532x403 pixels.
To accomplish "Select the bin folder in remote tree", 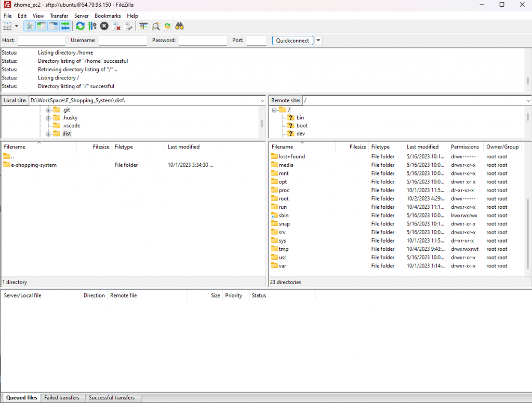I will 300,118.
